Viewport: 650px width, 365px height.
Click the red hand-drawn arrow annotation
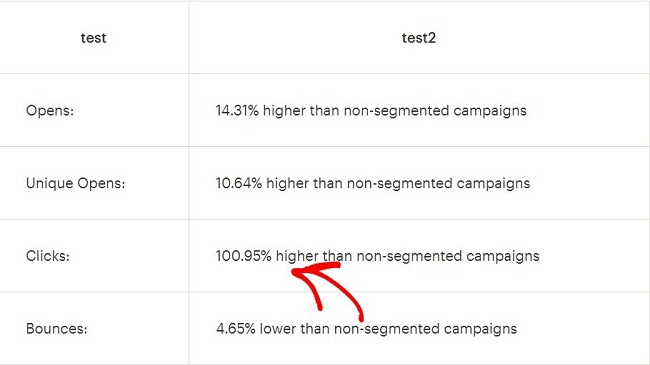[x=327, y=290]
